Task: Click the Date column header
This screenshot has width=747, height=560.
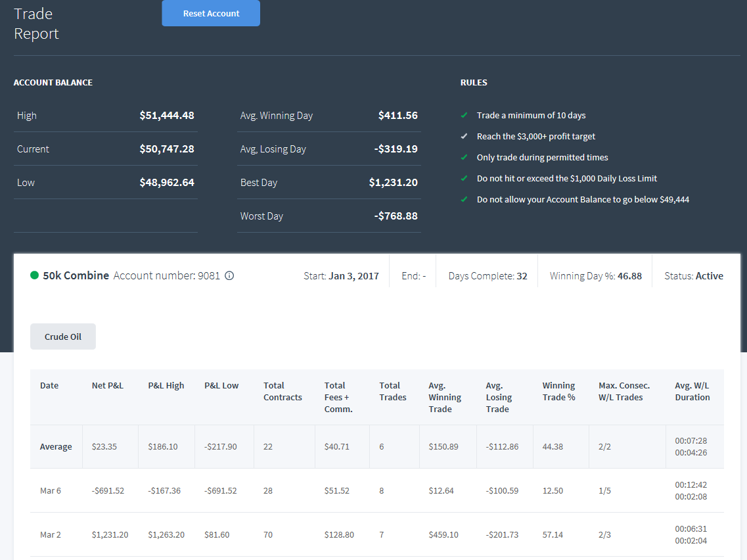Action: coord(49,386)
